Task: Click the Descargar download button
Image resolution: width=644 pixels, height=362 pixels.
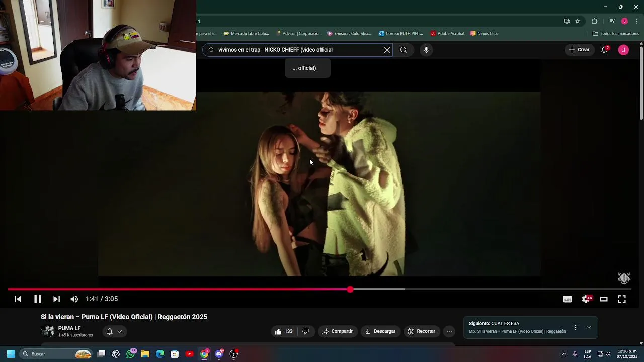Action: 380,331
